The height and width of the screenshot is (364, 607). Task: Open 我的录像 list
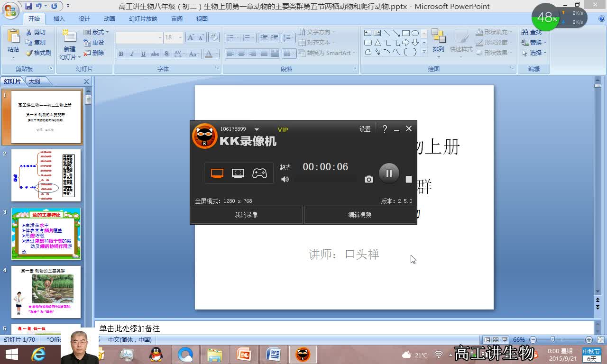(x=247, y=215)
